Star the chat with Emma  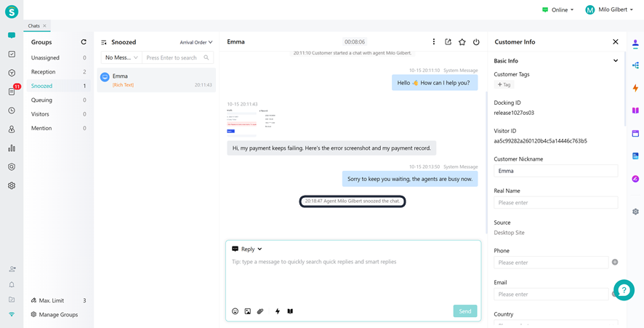[x=462, y=41]
